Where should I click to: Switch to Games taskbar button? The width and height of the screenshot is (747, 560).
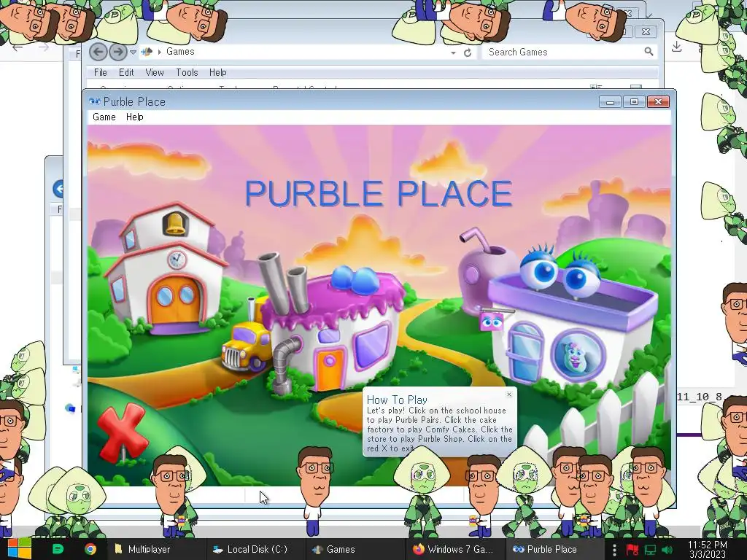click(x=354, y=549)
